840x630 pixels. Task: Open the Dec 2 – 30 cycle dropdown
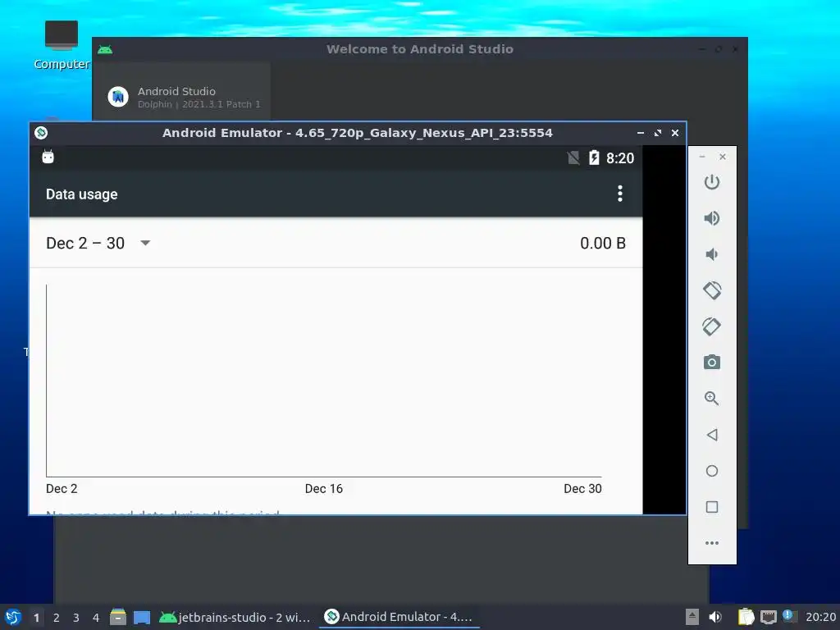tap(98, 243)
